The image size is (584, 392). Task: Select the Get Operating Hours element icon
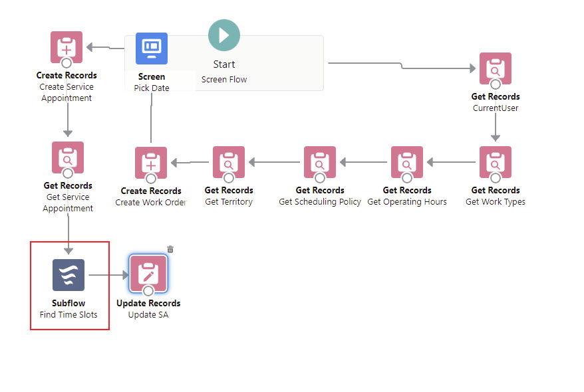pyautogui.click(x=407, y=162)
